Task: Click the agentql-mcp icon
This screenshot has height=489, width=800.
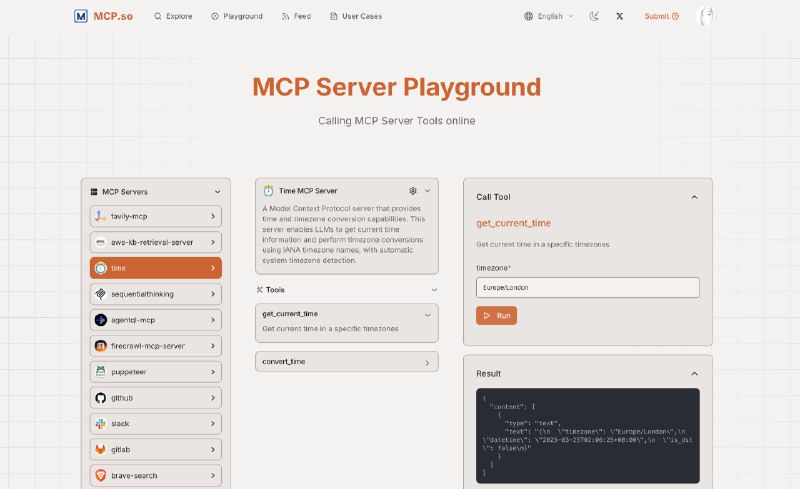Action: (101, 320)
